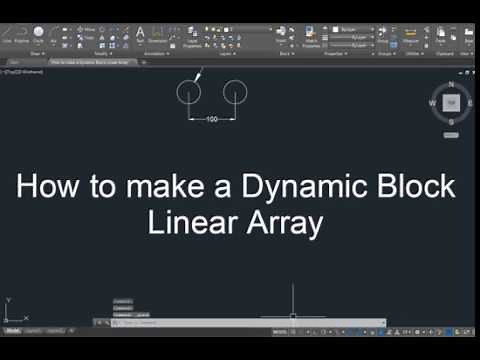Screen dimensions: 480x360
Task: Click N on the ViewCube compass
Action: point(451,84)
